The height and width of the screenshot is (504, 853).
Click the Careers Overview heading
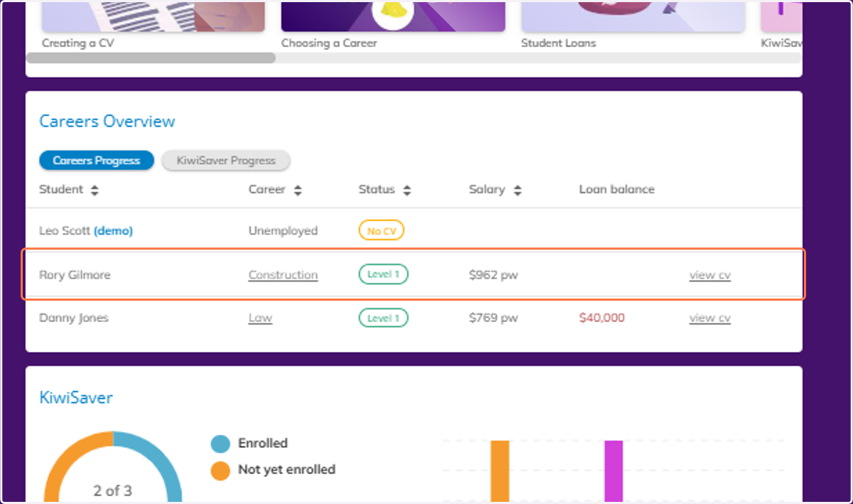point(107,122)
